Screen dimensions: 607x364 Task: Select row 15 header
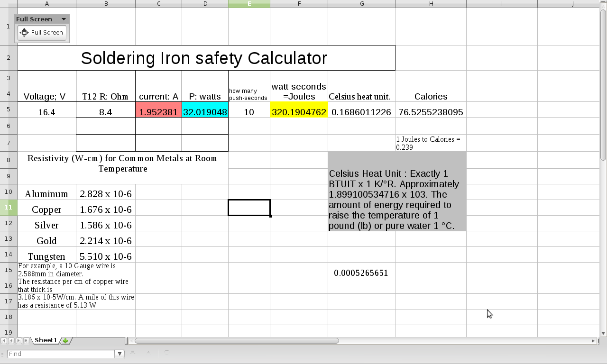coord(9,270)
